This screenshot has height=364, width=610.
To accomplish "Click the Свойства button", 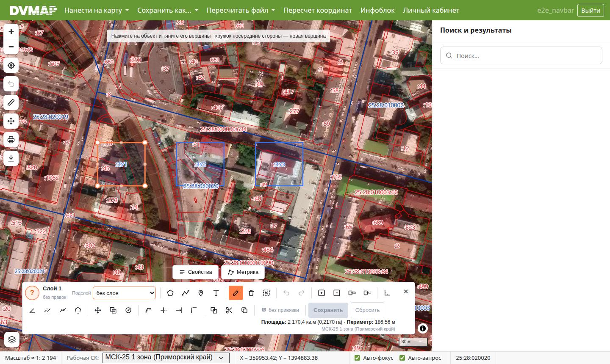I will (x=195, y=272).
